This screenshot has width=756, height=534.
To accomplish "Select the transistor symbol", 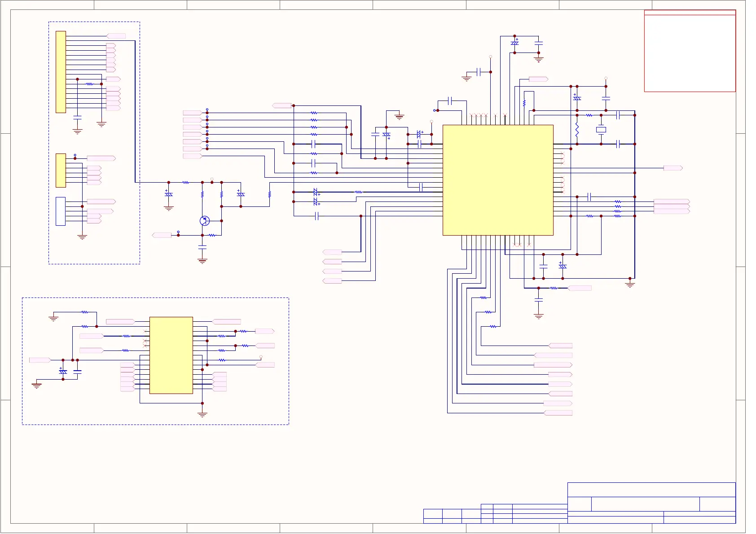I will pyautogui.click(x=204, y=221).
